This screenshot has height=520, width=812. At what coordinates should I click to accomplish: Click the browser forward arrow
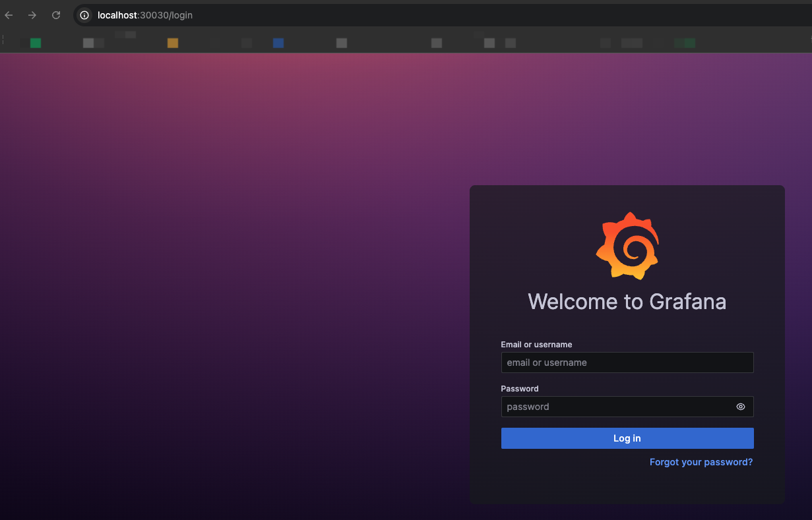(32, 14)
